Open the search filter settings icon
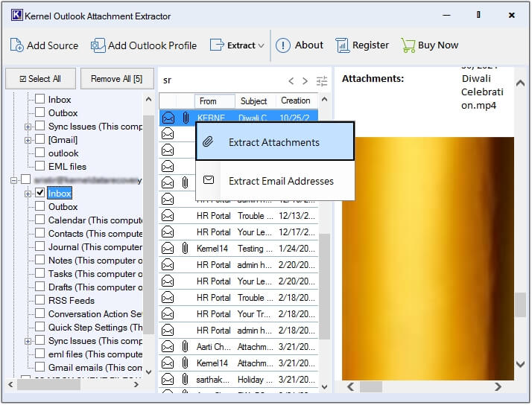 coord(322,81)
